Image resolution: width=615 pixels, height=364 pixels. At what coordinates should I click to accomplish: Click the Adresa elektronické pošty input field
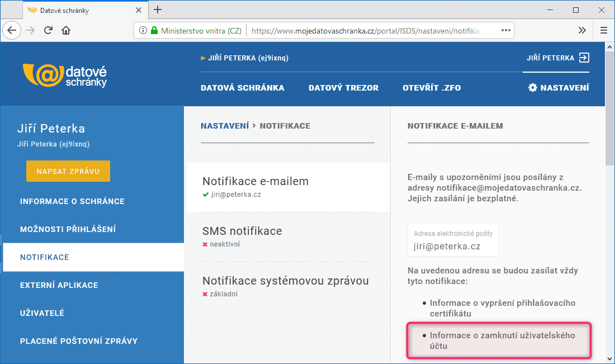(x=453, y=240)
